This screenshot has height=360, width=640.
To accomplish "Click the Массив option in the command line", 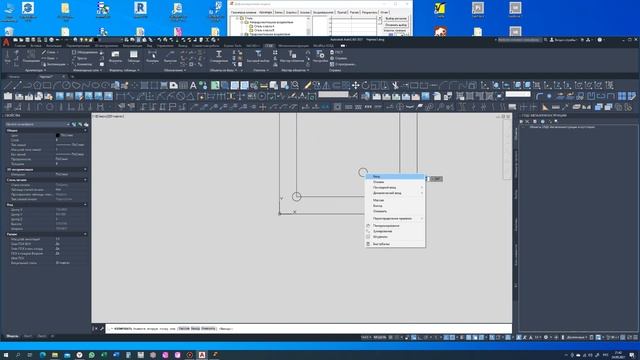I will [184, 328].
